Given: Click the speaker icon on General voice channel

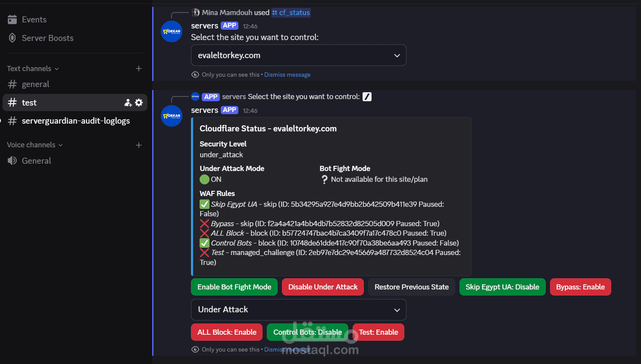Looking at the screenshot, I should 12,160.
